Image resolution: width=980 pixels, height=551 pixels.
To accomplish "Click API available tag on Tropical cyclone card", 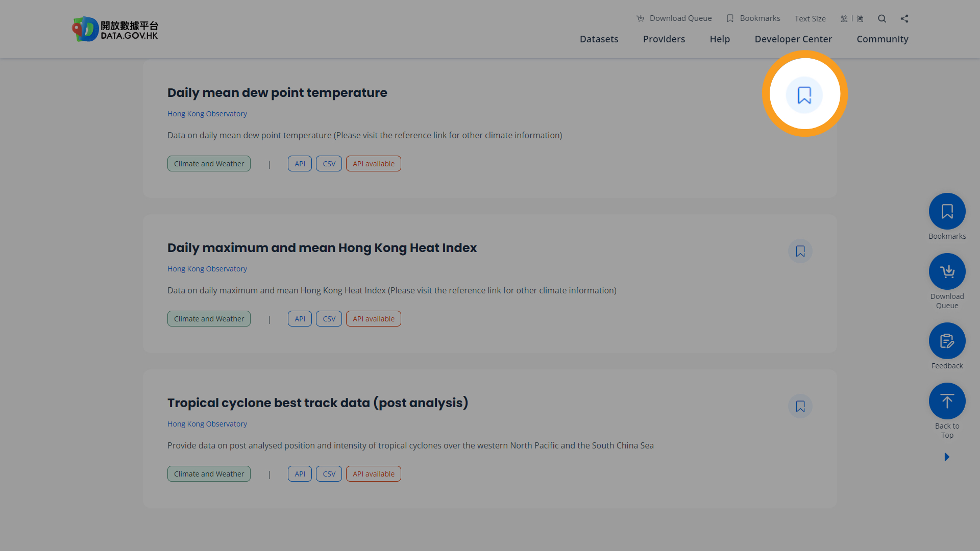I will (374, 474).
